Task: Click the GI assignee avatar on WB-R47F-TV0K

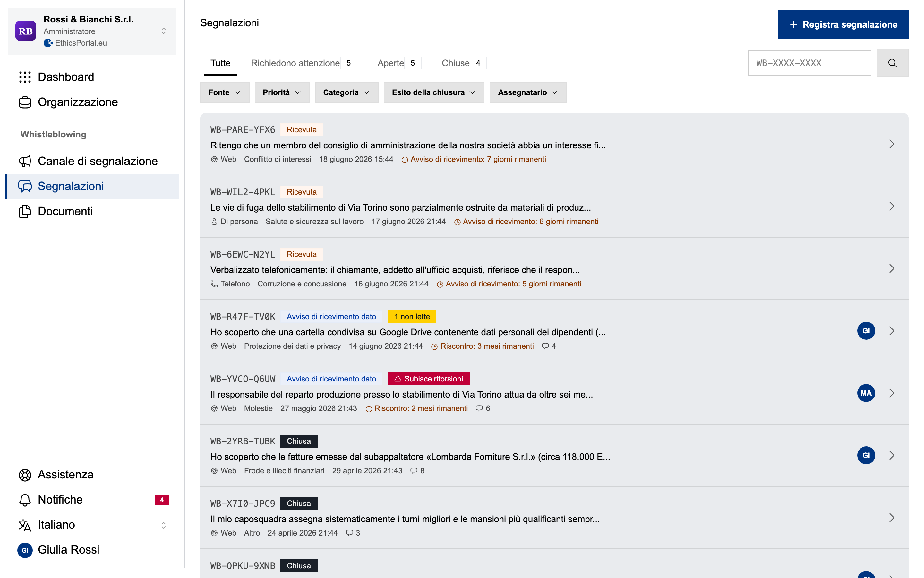Action: (866, 331)
